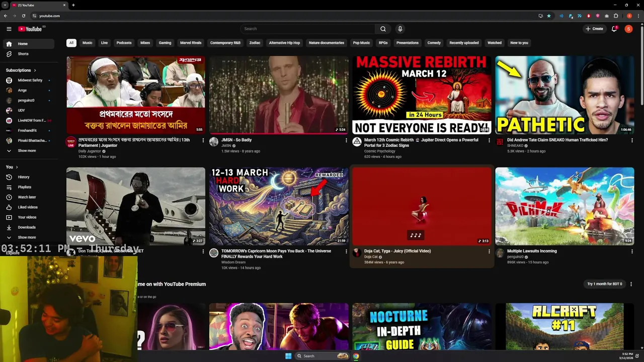Screen dimensions: 644x362
Task: Open Watch later in the sidebar
Action: pos(28,197)
